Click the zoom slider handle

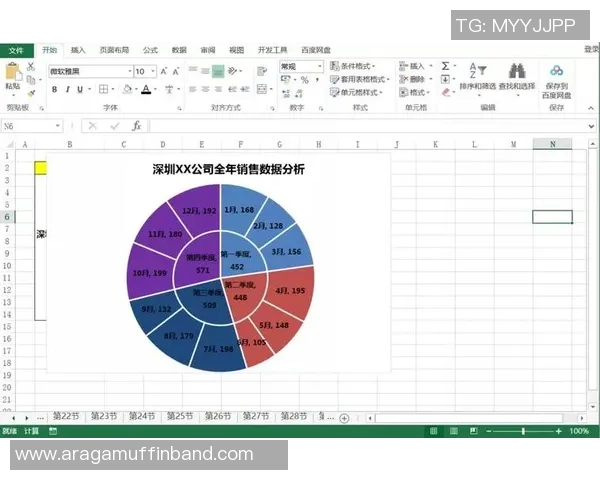[523, 431]
